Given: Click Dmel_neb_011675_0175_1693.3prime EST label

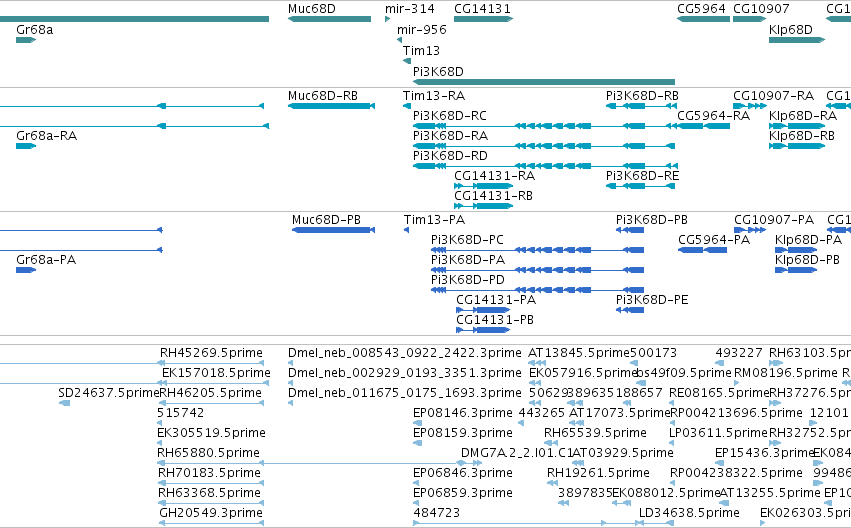Looking at the screenshot, I should (x=405, y=393).
